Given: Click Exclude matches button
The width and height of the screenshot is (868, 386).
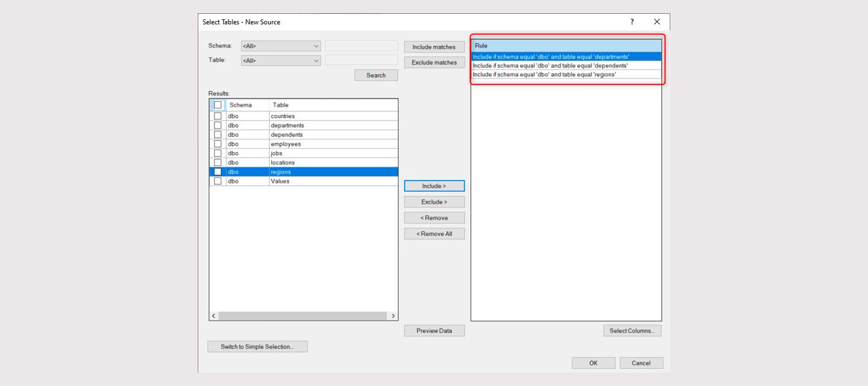Looking at the screenshot, I should 434,63.
